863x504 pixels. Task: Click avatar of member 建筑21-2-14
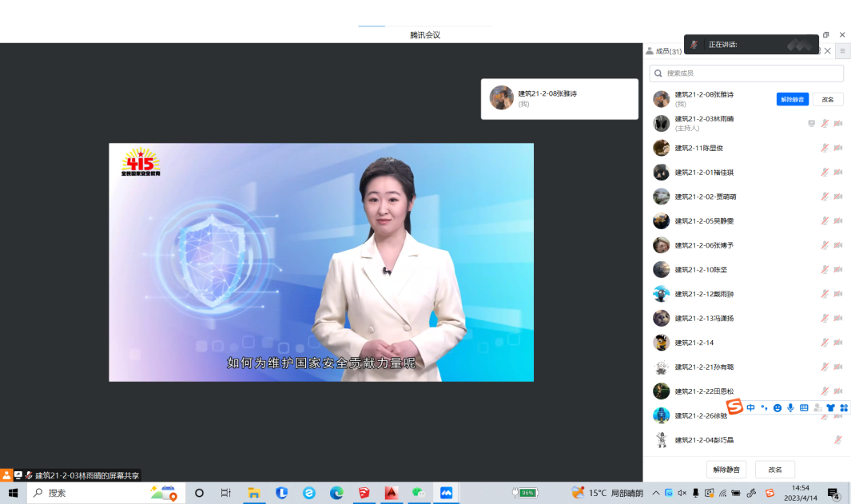[x=661, y=343]
